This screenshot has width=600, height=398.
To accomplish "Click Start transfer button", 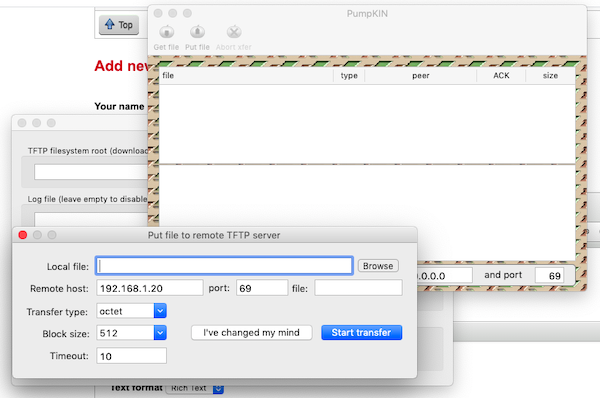I will (362, 333).
